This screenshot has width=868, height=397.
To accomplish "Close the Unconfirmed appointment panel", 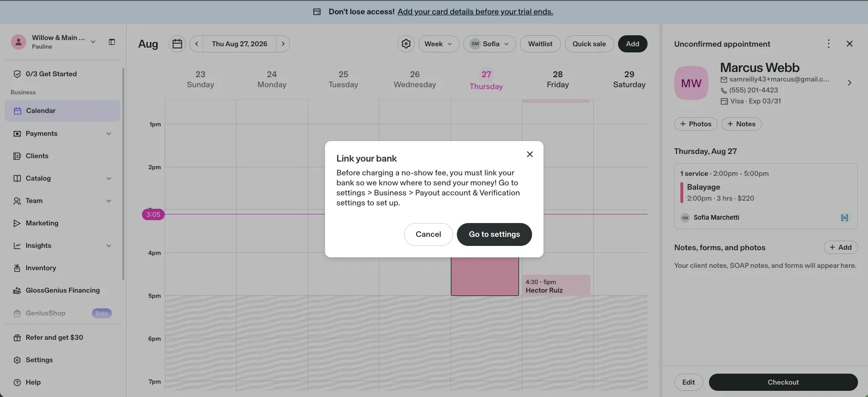I will (x=849, y=44).
